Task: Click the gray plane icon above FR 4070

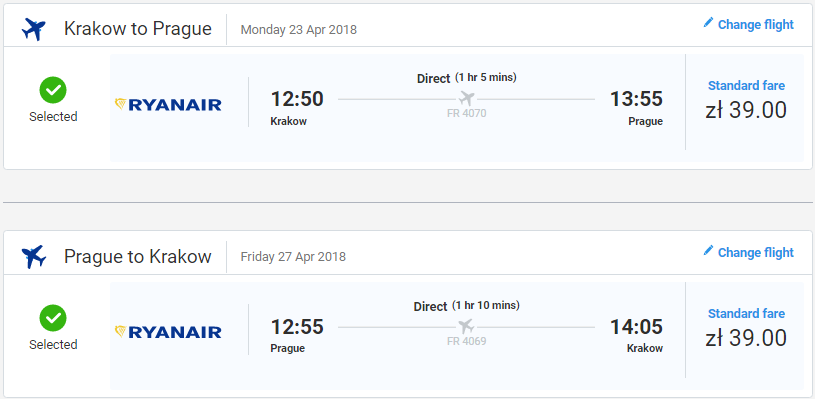Action: tap(466, 98)
